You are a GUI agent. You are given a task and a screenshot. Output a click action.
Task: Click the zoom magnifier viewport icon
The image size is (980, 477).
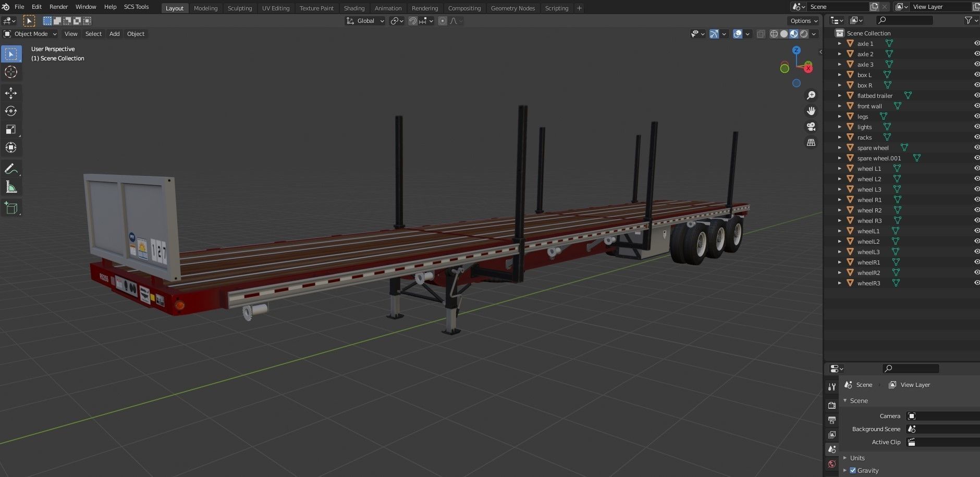pos(811,95)
